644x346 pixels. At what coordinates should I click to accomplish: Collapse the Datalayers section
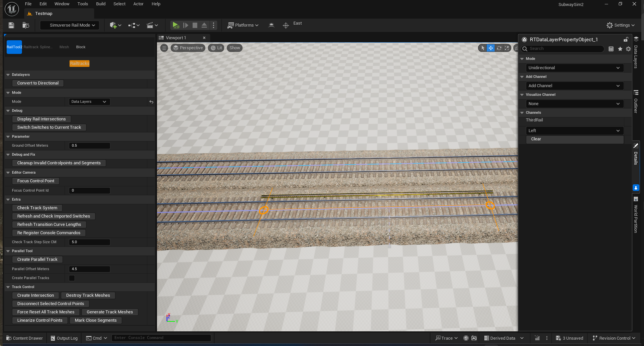[8, 75]
